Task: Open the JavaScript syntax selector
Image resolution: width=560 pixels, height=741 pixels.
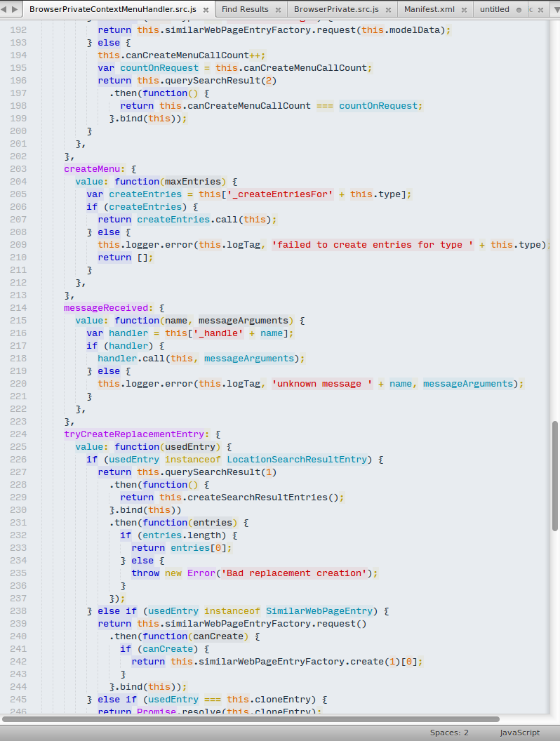Action: point(520,732)
